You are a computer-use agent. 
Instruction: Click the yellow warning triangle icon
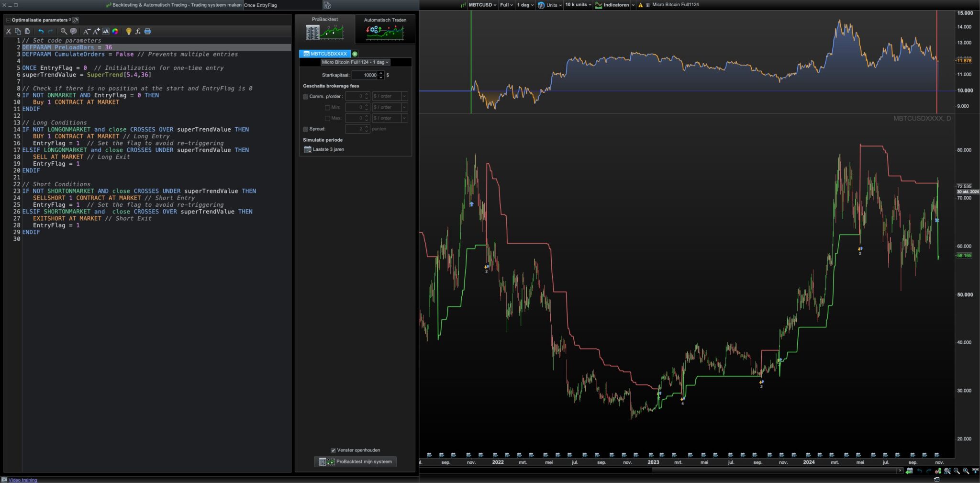point(640,5)
